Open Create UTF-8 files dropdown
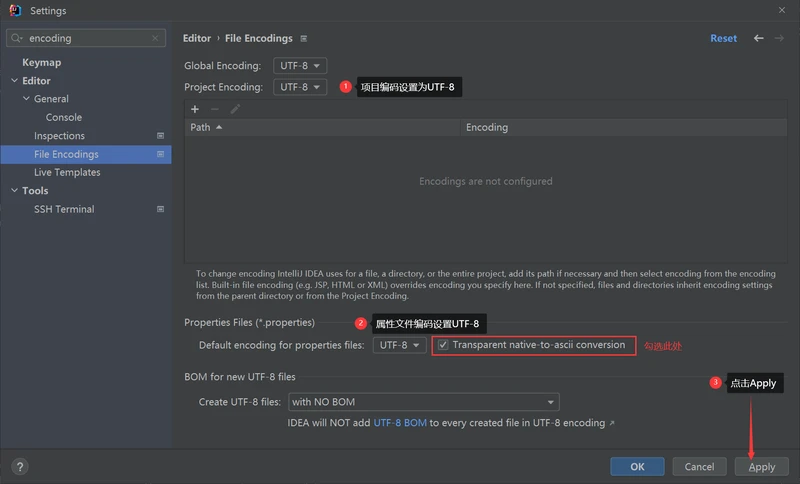800x484 pixels. click(x=423, y=402)
